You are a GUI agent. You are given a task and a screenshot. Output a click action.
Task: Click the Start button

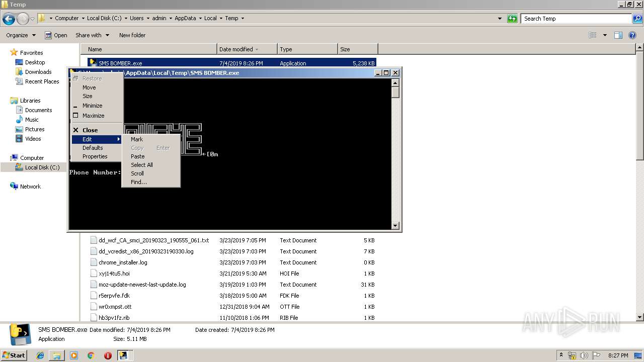click(x=14, y=355)
